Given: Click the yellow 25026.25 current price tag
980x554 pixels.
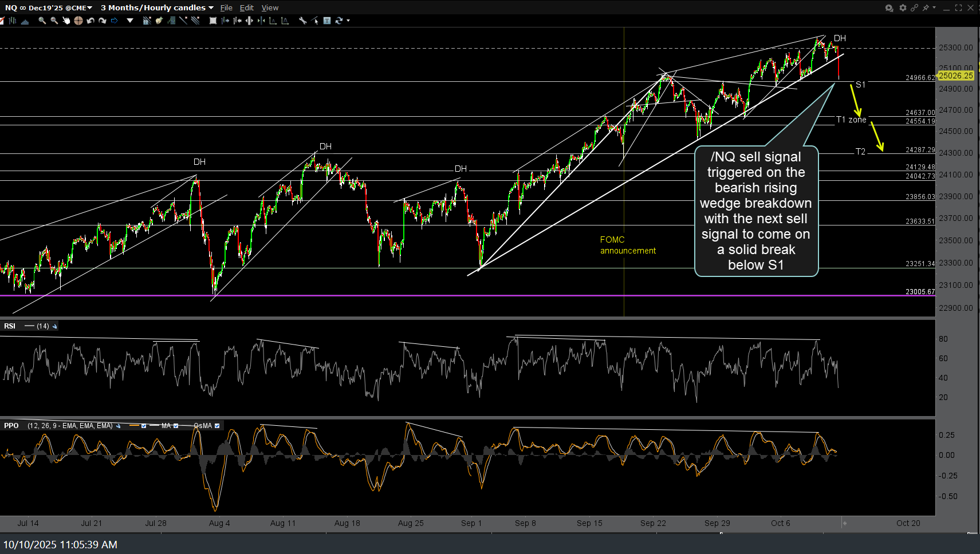Looking at the screenshot, I should point(955,76).
